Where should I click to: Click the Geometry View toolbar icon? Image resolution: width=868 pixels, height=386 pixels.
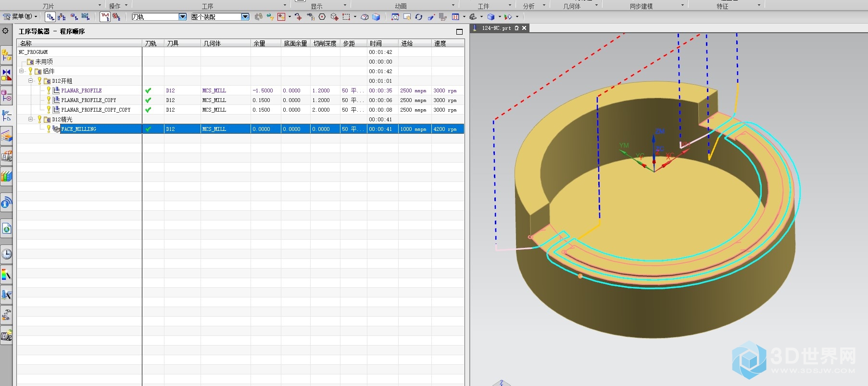tap(74, 17)
